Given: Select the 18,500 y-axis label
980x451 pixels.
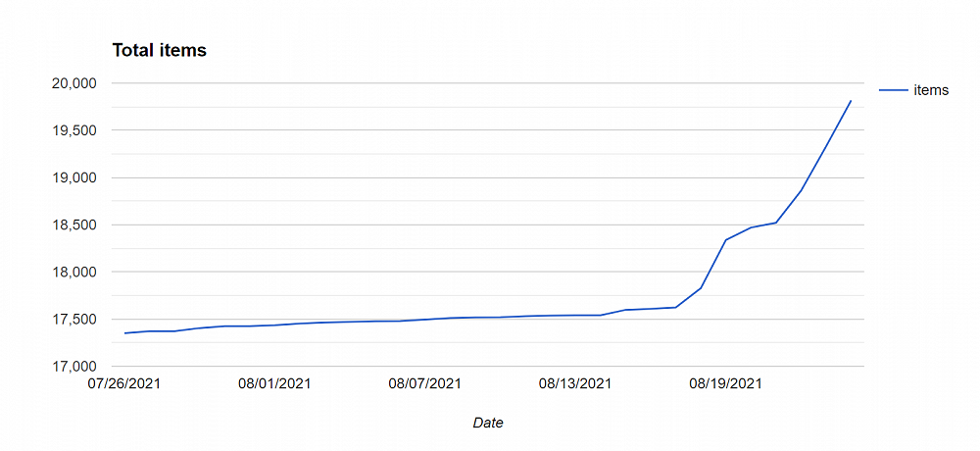Looking at the screenshot, I should tap(72, 225).
